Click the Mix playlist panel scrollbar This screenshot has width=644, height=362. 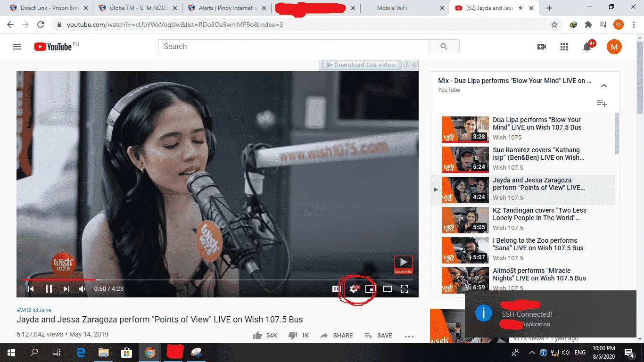[x=617, y=134]
